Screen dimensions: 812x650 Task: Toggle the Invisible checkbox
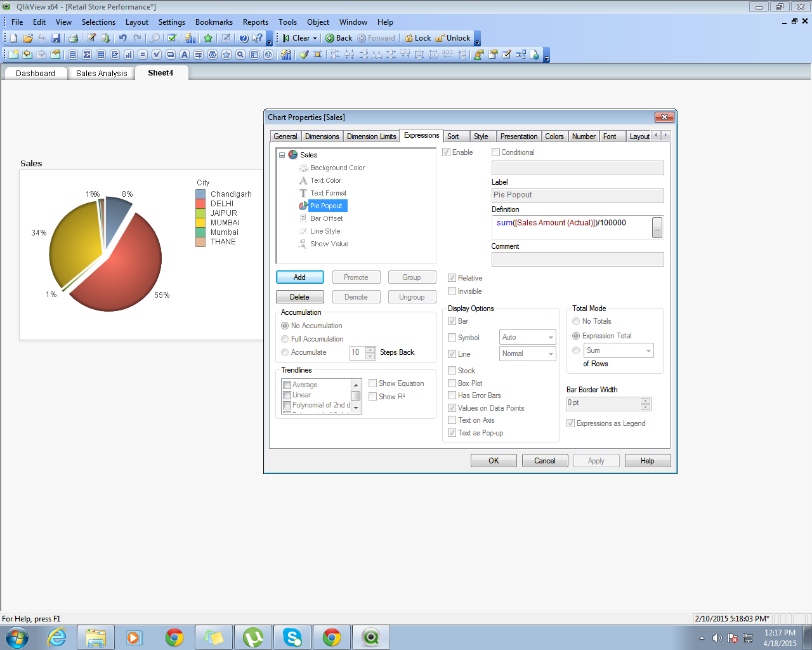pos(452,291)
